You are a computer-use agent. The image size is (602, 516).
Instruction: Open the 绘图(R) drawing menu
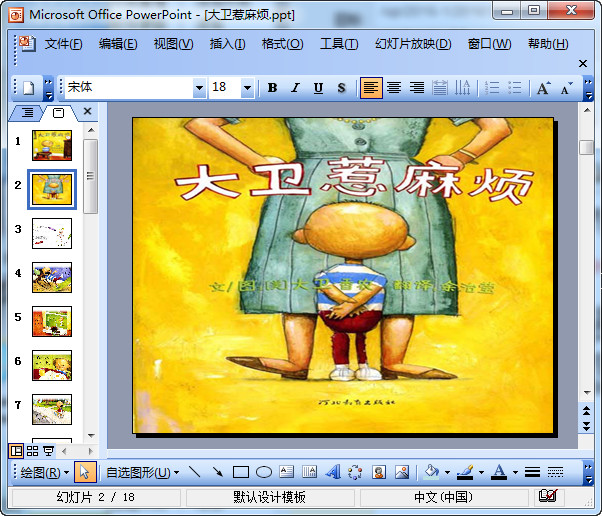click(x=45, y=472)
